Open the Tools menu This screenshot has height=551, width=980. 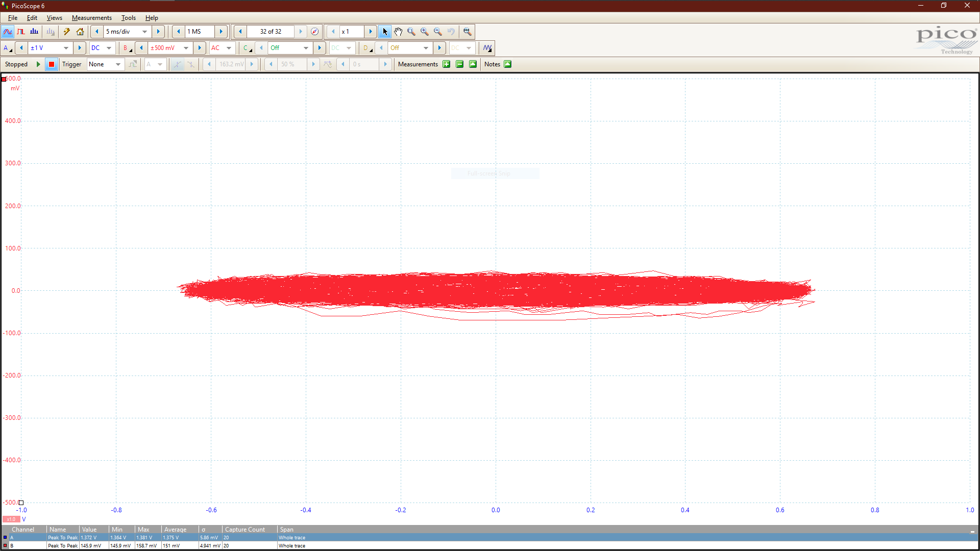click(x=128, y=18)
